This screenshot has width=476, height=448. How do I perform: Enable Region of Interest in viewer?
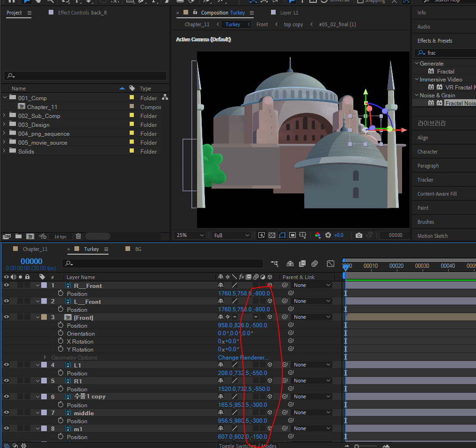[293, 235]
